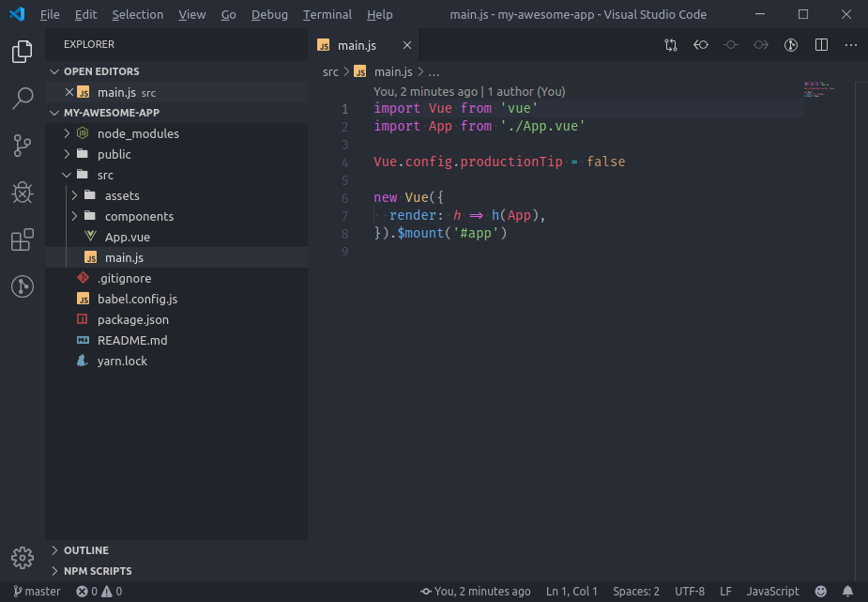Screen dimensions: 868x602
Task: Click the src breadcrumb segment
Action: (330, 72)
